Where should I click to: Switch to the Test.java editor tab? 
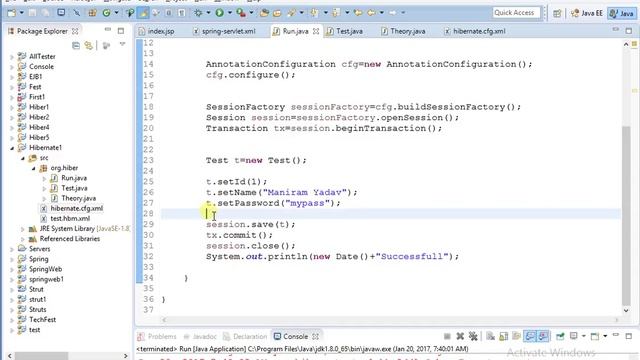pyautogui.click(x=344, y=31)
